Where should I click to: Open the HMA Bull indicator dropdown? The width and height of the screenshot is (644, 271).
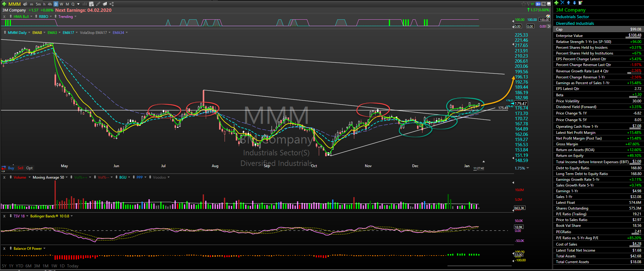[31, 16]
